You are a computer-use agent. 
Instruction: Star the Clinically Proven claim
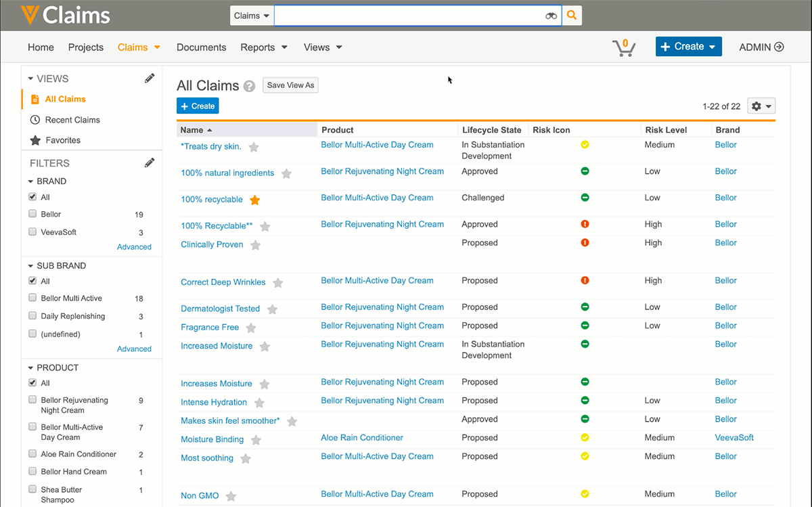(x=256, y=245)
